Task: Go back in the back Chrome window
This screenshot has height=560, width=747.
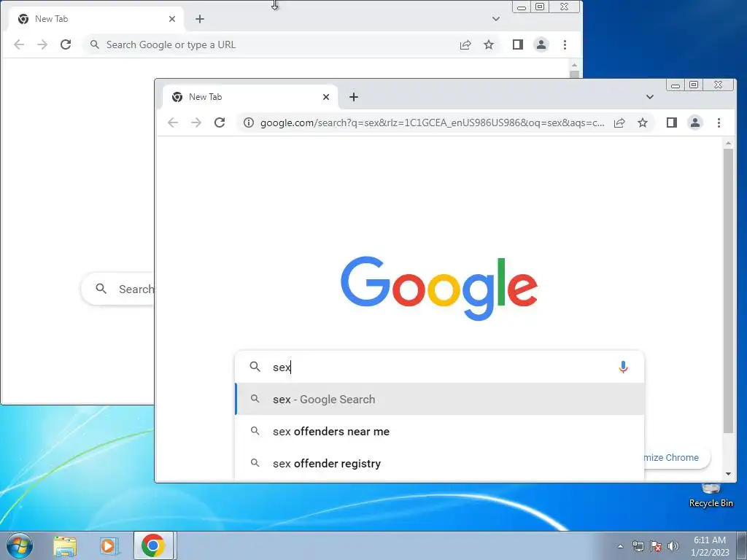Action: (19, 44)
